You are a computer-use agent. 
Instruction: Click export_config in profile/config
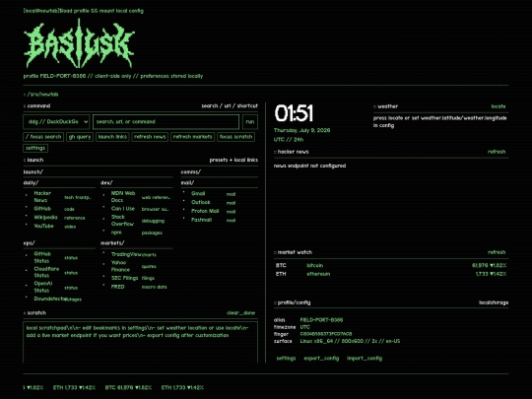tap(321, 359)
